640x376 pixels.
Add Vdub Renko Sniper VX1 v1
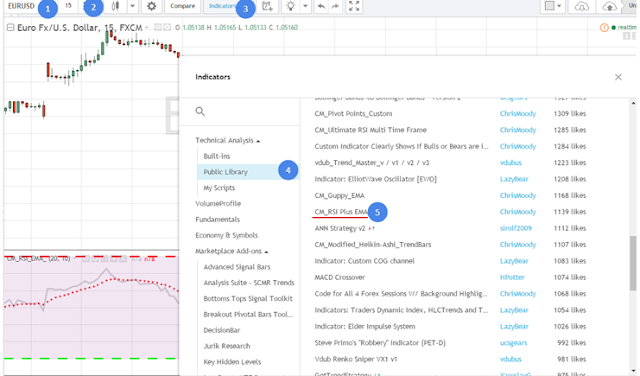(356, 359)
